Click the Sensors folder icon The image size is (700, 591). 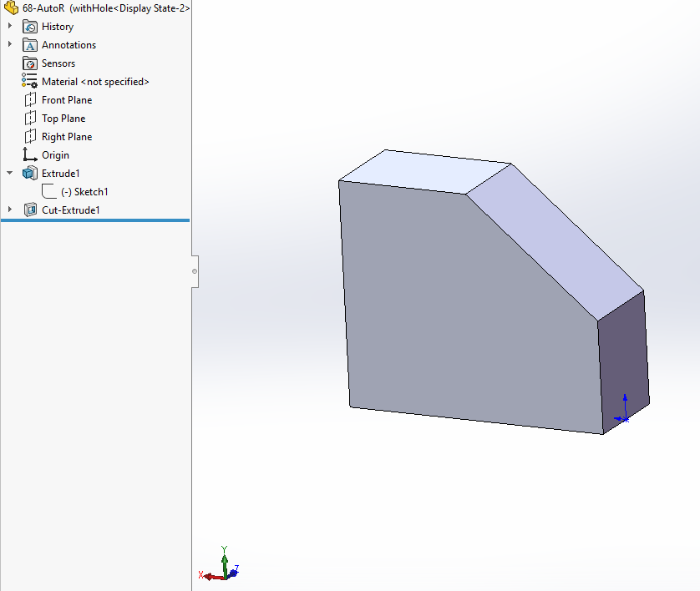click(30, 63)
